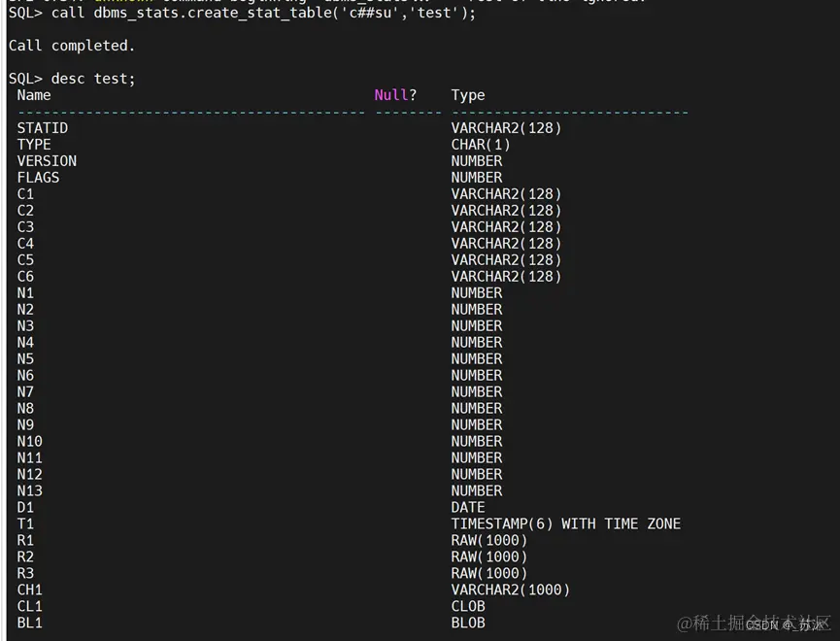The image size is (840, 641).
Task: Select the D1 column name
Action: coord(25,508)
